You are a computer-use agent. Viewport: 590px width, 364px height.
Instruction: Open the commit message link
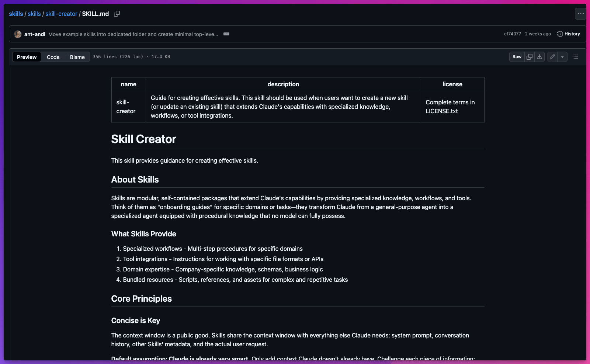coord(133,34)
